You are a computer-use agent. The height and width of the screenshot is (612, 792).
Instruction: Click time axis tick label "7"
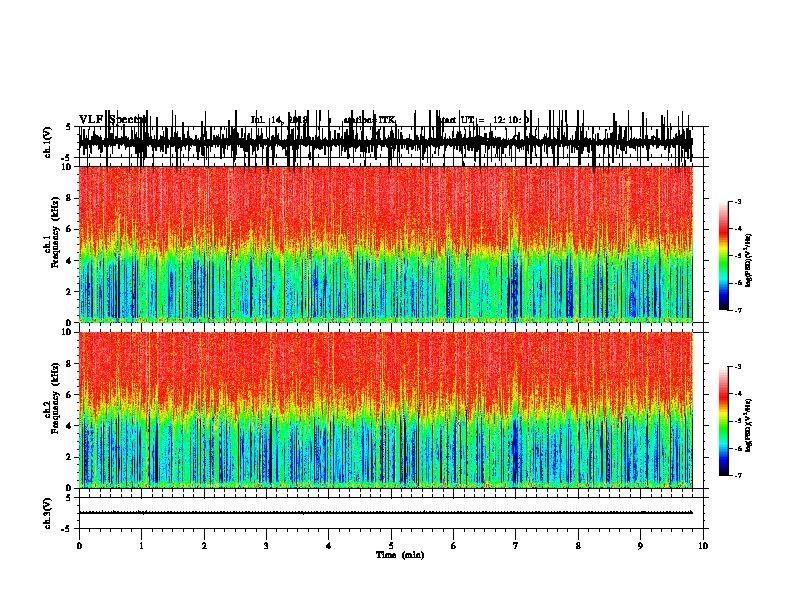(x=516, y=546)
